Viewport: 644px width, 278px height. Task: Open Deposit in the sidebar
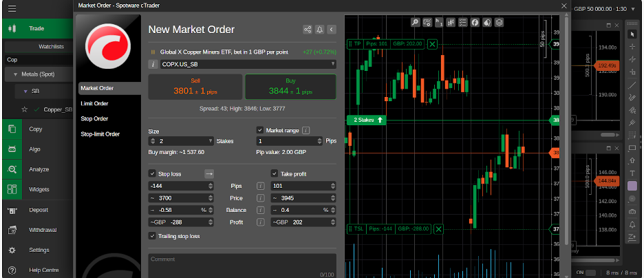coord(37,210)
